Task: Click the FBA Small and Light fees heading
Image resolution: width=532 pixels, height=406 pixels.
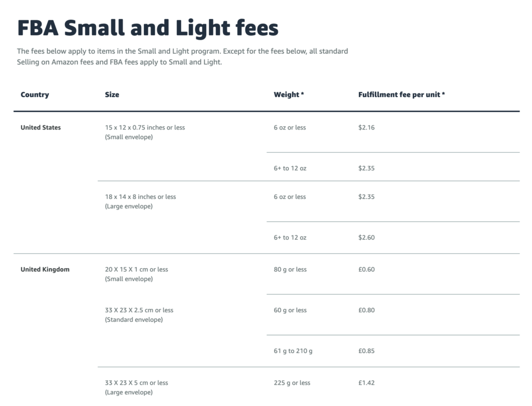Action: pos(148,28)
